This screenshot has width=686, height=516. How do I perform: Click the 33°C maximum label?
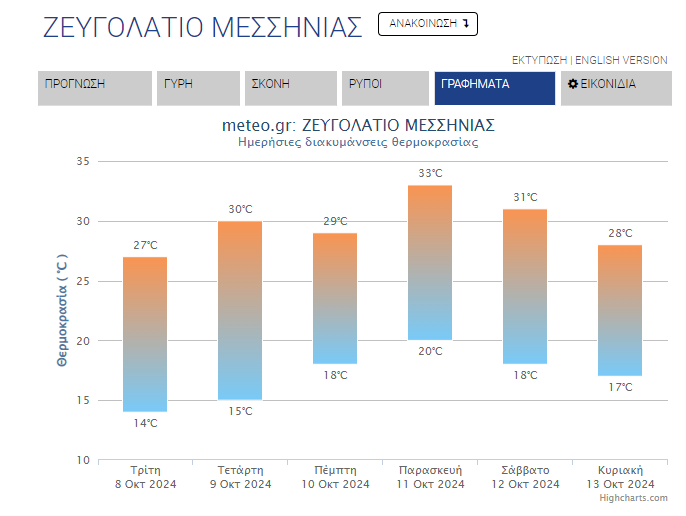[x=430, y=173]
